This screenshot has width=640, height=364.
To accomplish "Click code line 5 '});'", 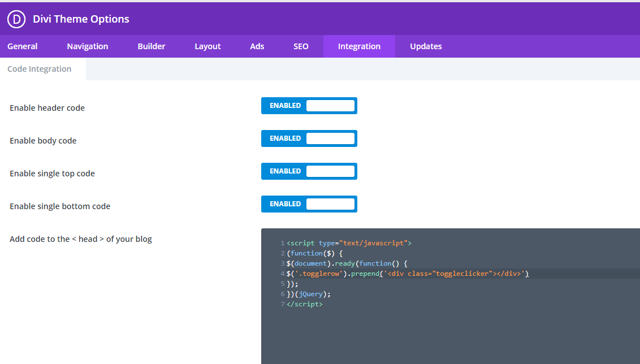I will pyautogui.click(x=292, y=284).
